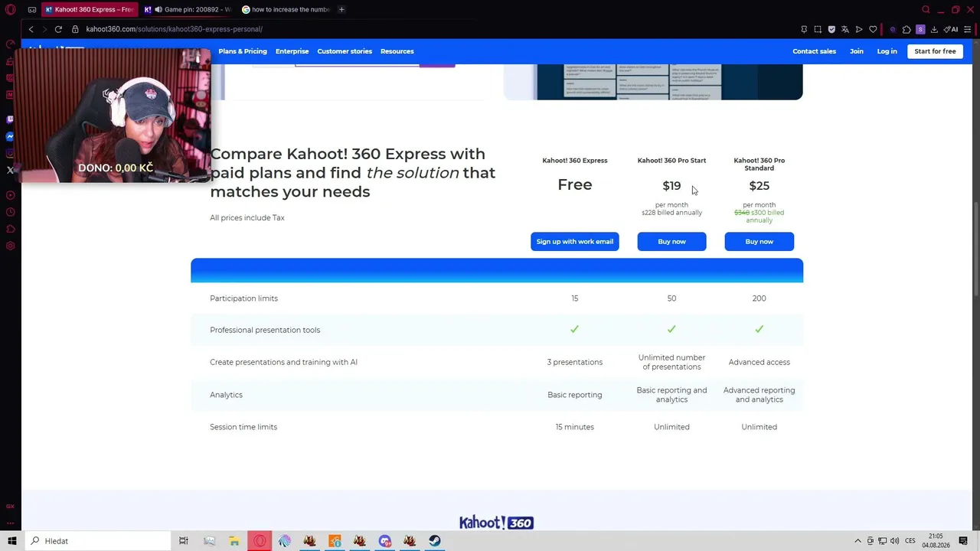Click "Advanced access" in Pro Standard column
This screenshot has width=980, height=551.
click(x=759, y=363)
